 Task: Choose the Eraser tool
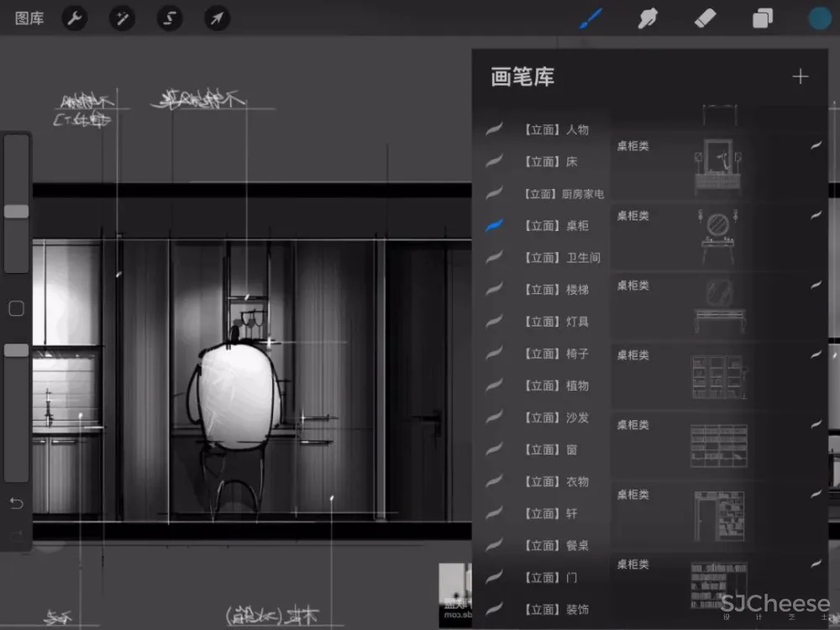(705, 18)
